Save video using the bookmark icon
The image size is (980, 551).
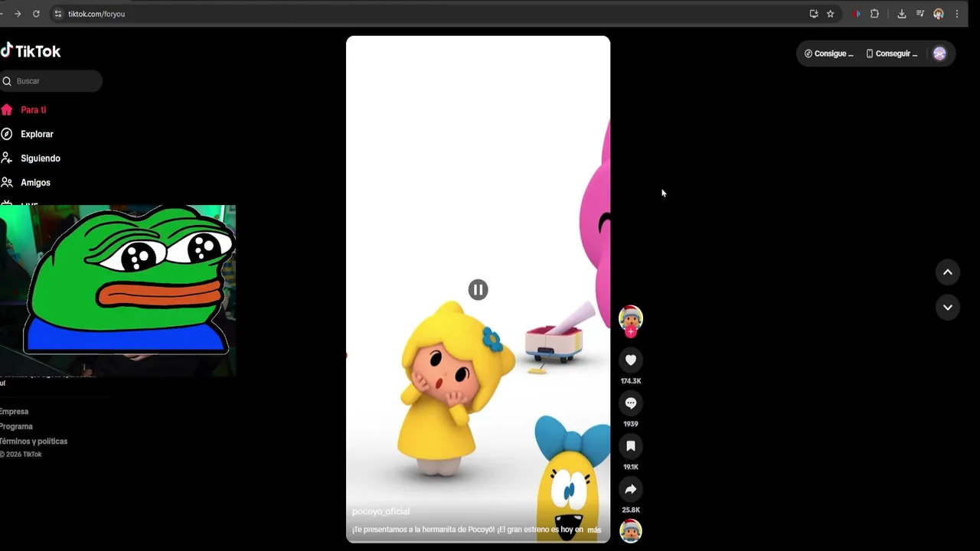click(631, 445)
